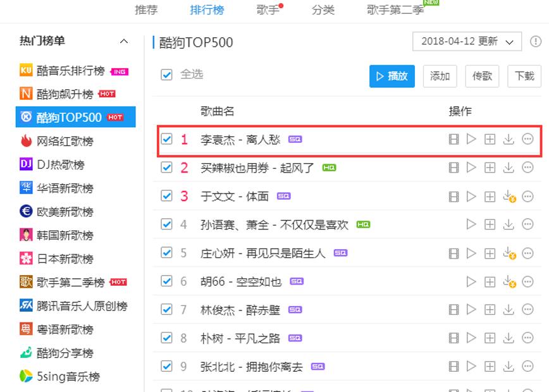Open the 2018-04-12 更新 date dropdown
This screenshot has width=549, height=392.
[467, 41]
